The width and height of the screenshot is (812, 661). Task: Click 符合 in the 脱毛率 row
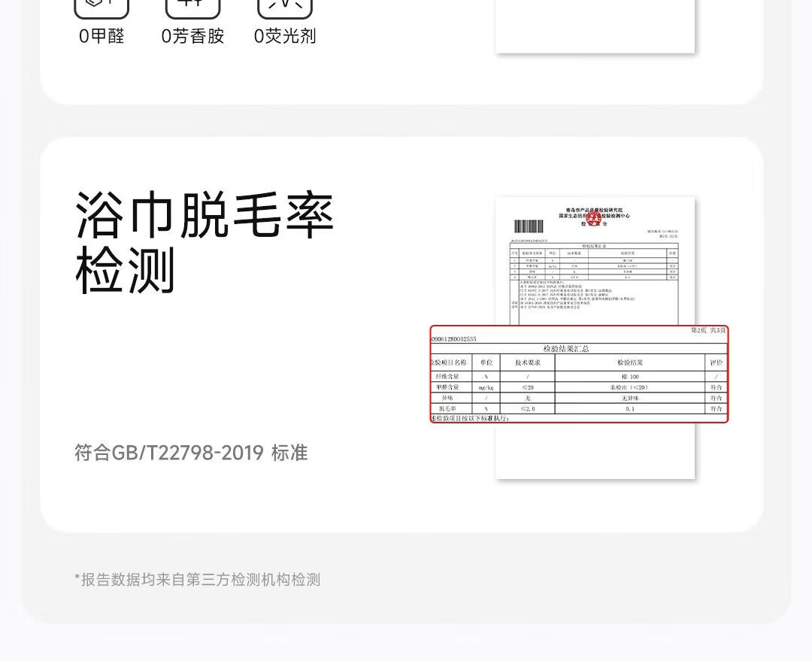[x=717, y=409]
